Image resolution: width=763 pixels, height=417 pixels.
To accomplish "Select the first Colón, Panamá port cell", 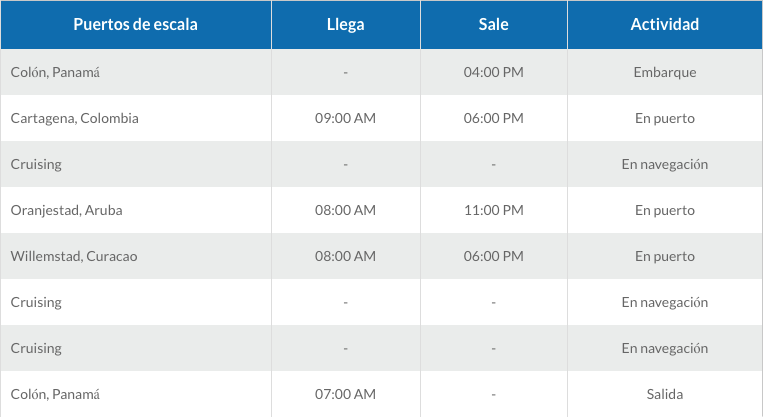I will pyautogui.click(x=55, y=72).
